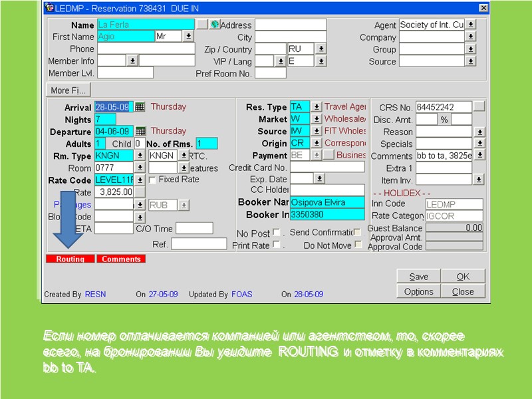Open the Options button
Viewport: 532px width, 399px height.
tap(419, 291)
